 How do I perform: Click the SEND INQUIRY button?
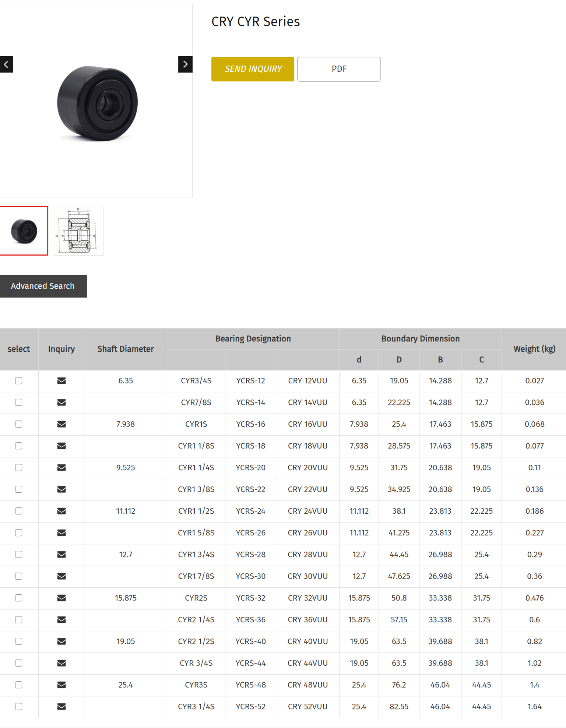pyautogui.click(x=253, y=69)
